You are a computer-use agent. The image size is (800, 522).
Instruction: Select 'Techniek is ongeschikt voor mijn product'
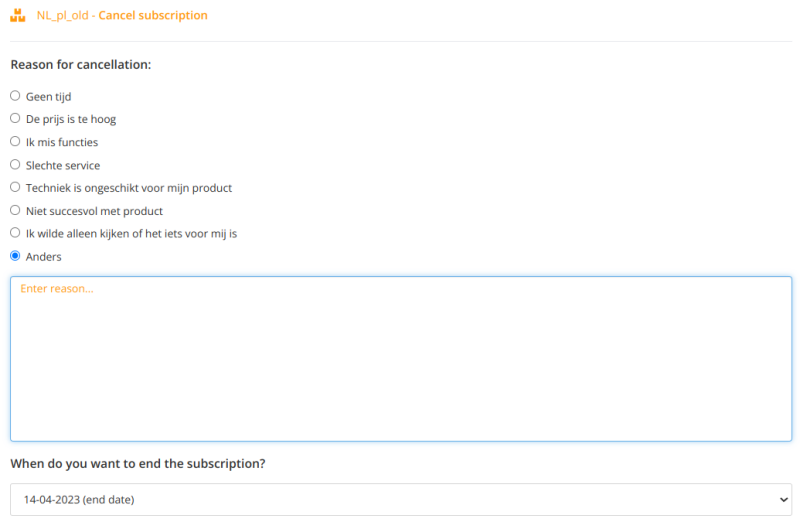(x=15, y=187)
